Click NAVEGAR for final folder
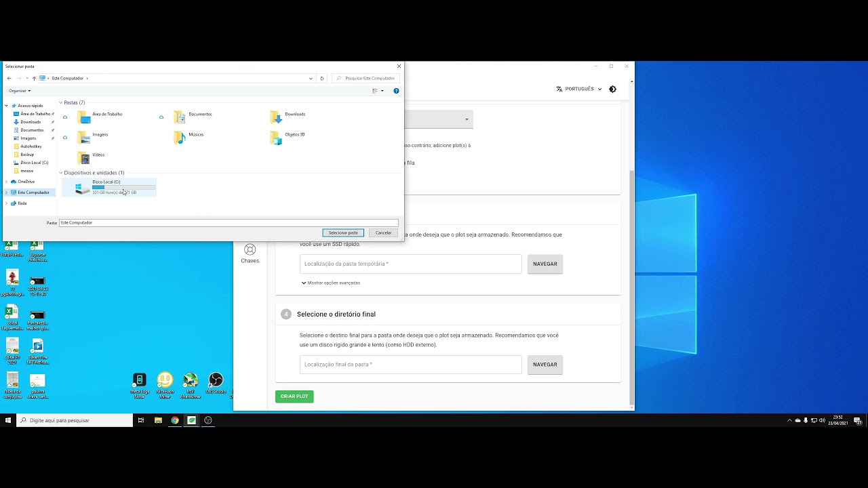 (x=545, y=365)
